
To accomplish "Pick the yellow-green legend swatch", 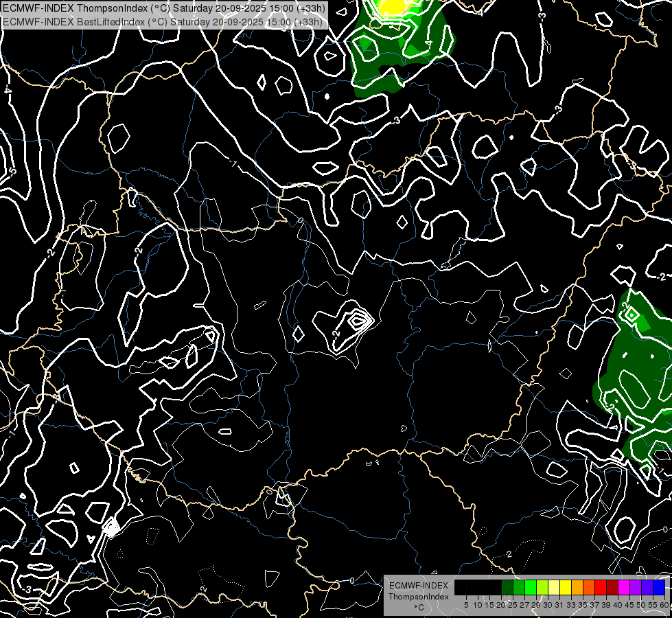I will click(x=542, y=587).
